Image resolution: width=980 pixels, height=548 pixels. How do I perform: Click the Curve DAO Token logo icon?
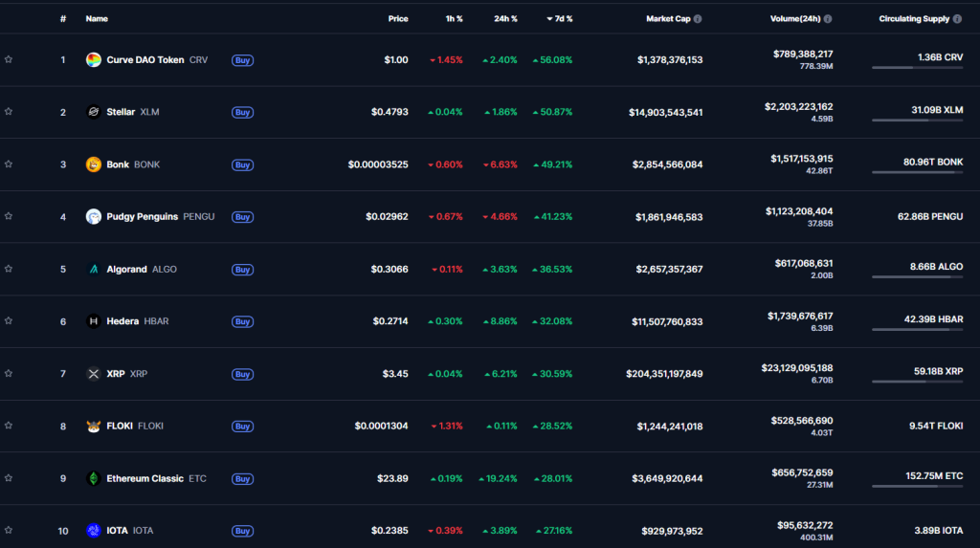[x=93, y=60]
